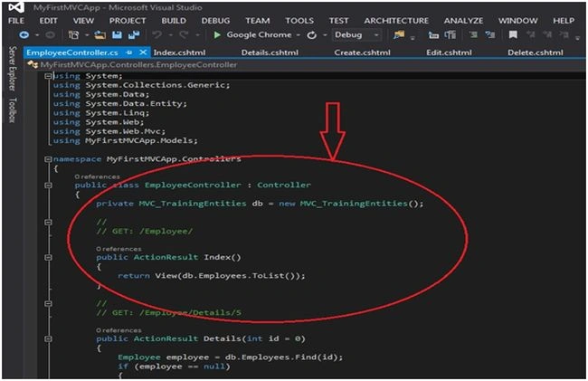Collapse the Index() method block
Viewport: 588px width, 381px height.
pyautogui.click(x=48, y=257)
